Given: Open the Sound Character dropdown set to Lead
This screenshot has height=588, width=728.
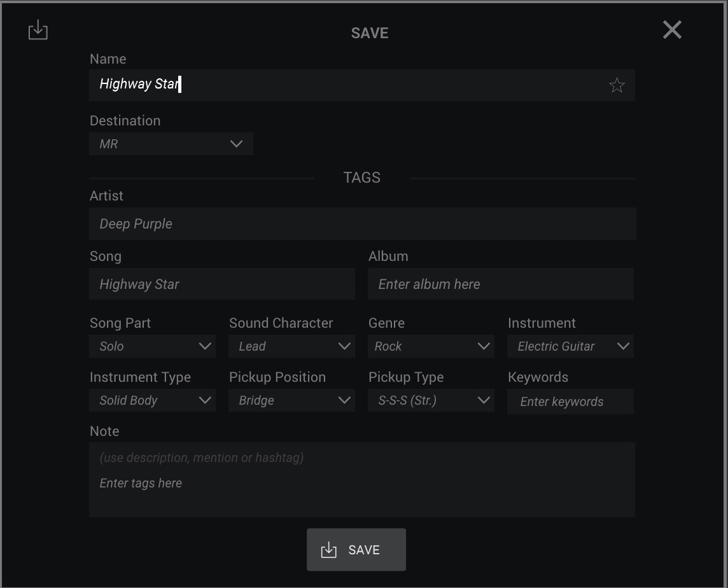Looking at the screenshot, I should 291,346.
